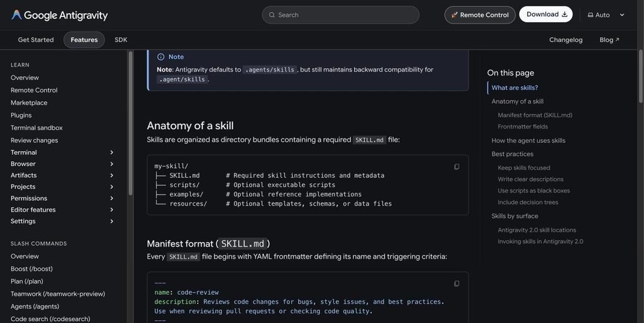Screen dimensions: 644x323
Task: Open Overview under Slash Commands
Action: pos(25,256)
